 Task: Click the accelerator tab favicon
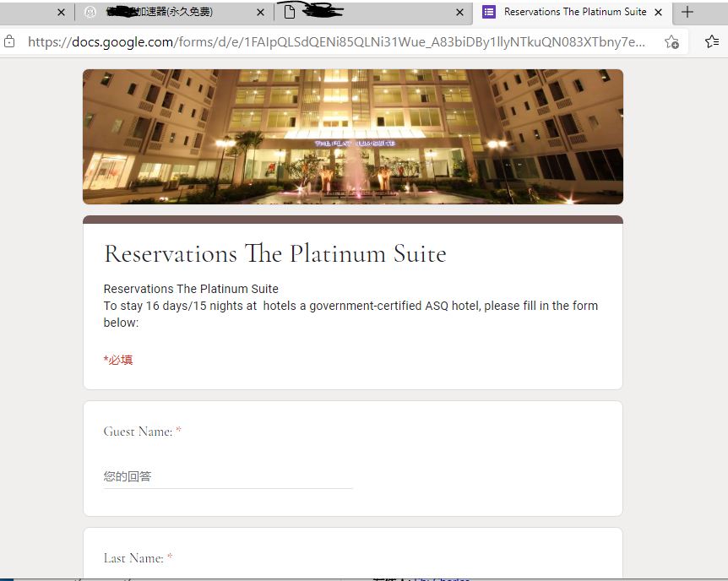(x=90, y=13)
